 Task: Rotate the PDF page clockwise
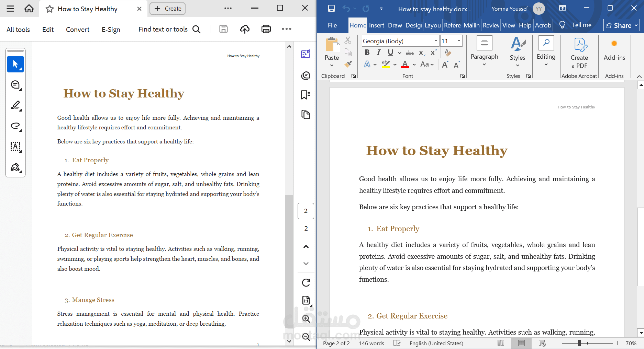(306, 282)
